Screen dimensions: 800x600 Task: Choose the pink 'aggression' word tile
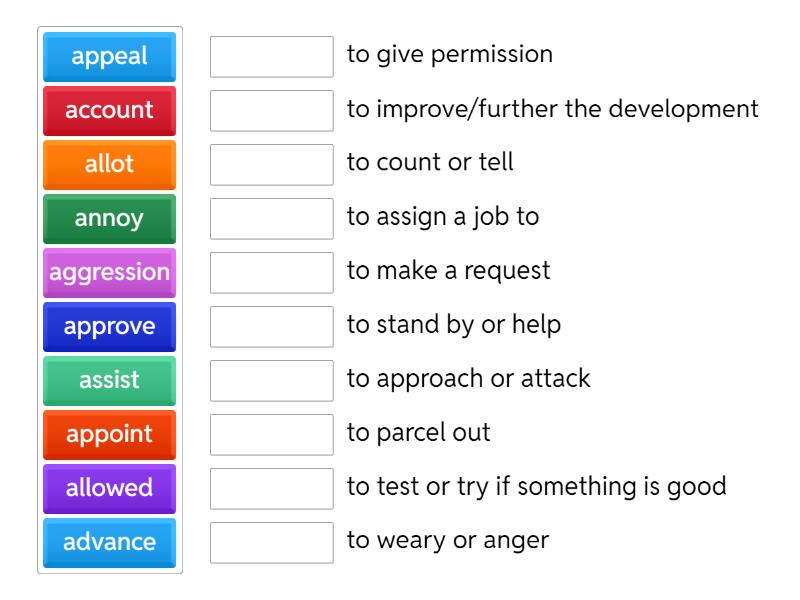coord(109,272)
